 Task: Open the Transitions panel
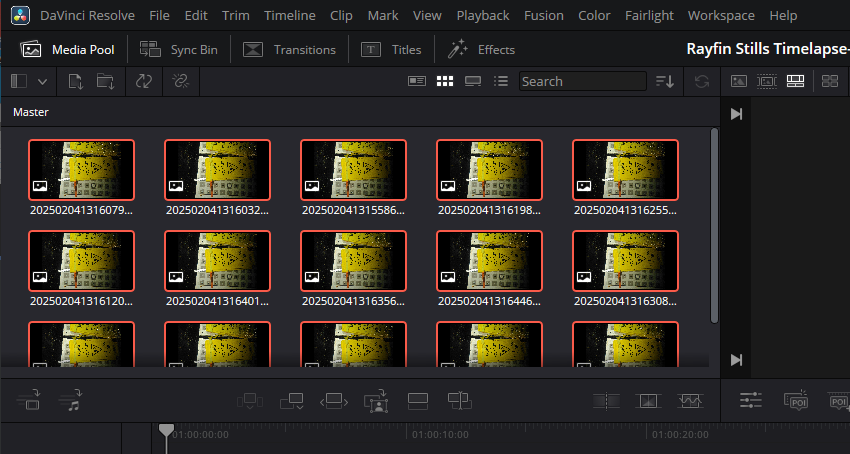(290, 49)
